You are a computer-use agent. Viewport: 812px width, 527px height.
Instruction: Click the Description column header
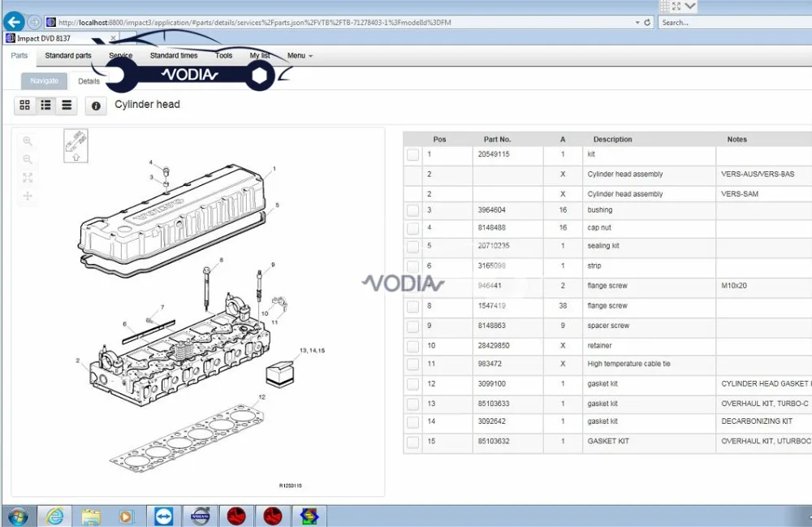(612, 139)
